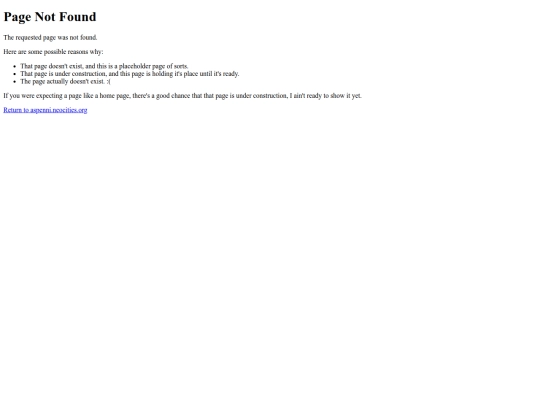Click 'I ain't ready to show it yet' text
This screenshot has height=405, width=540.
(x=326, y=96)
